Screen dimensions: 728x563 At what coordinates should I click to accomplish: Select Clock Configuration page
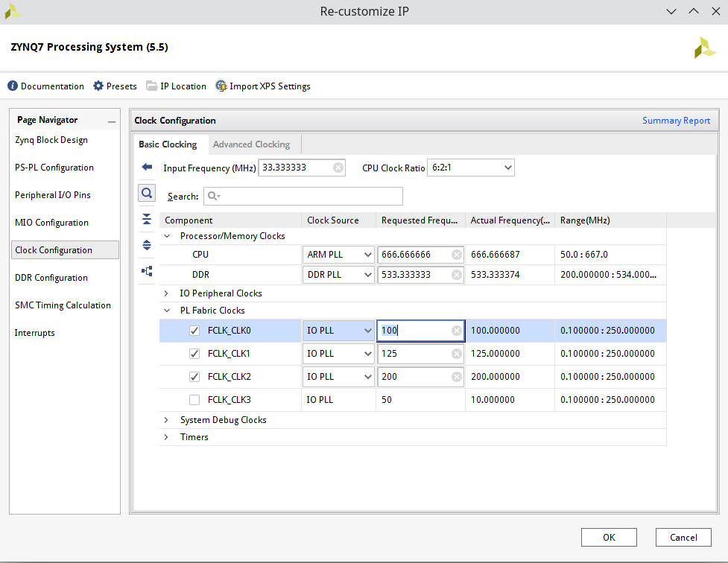(65, 249)
